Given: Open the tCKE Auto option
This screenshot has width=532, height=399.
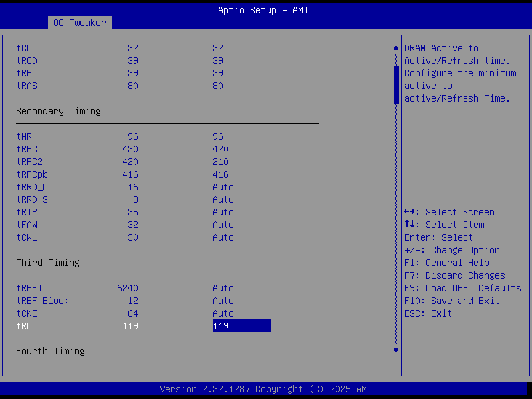Looking at the screenshot, I should 223,313.
